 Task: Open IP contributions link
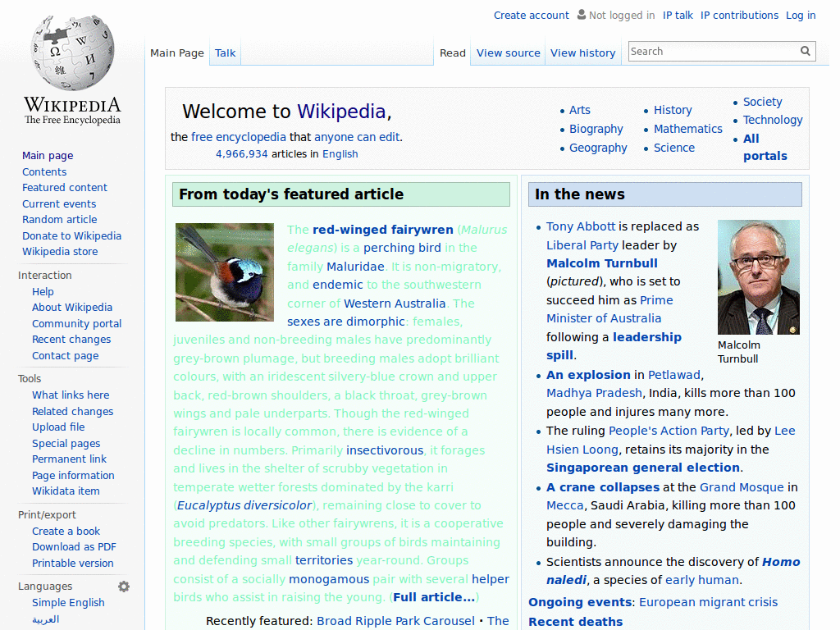pyautogui.click(x=739, y=16)
